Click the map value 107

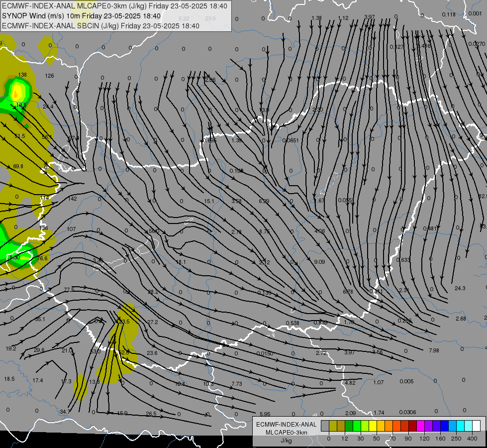pyautogui.click(x=72, y=229)
